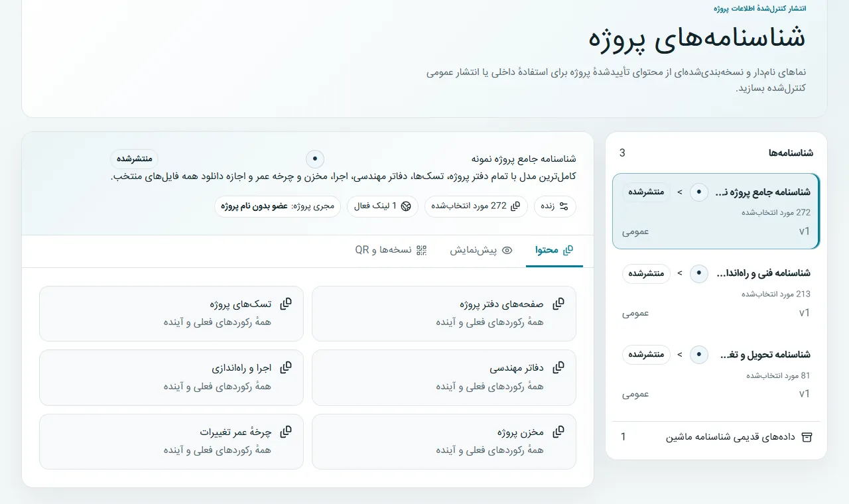Image resolution: width=849 pixels, height=504 pixels.
Task: Click the انتشار کنترل‌شدهٔ اطلاعات پروژه breadcrumb text
Action: (760, 9)
